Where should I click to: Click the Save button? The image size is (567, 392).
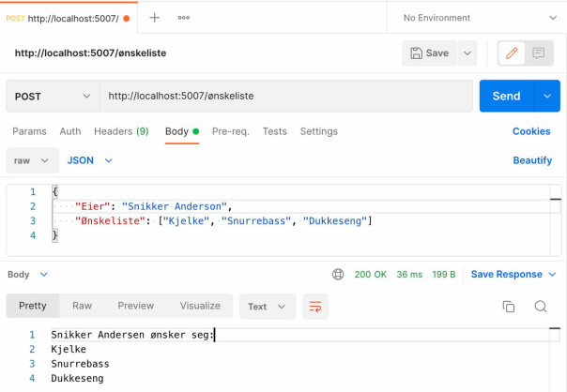click(x=429, y=53)
